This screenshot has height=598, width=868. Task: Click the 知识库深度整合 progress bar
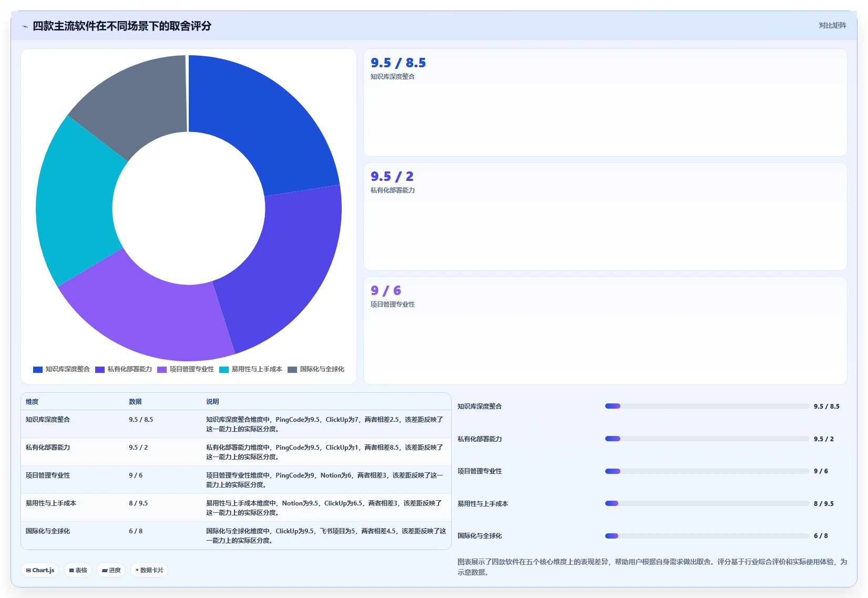coord(707,406)
